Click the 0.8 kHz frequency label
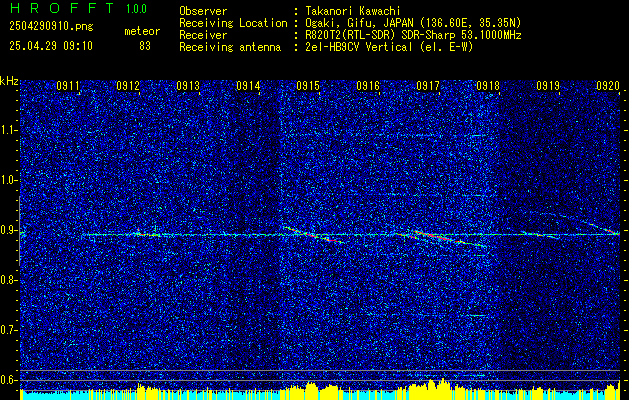Viewport: 629px width, 400px height. [7, 280]
